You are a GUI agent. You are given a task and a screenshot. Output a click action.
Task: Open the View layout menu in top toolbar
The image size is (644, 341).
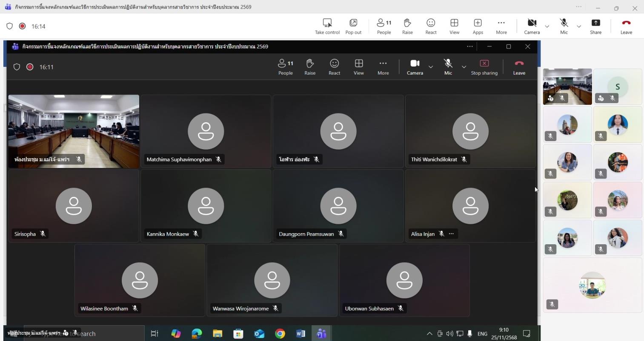tap(454, 26)
